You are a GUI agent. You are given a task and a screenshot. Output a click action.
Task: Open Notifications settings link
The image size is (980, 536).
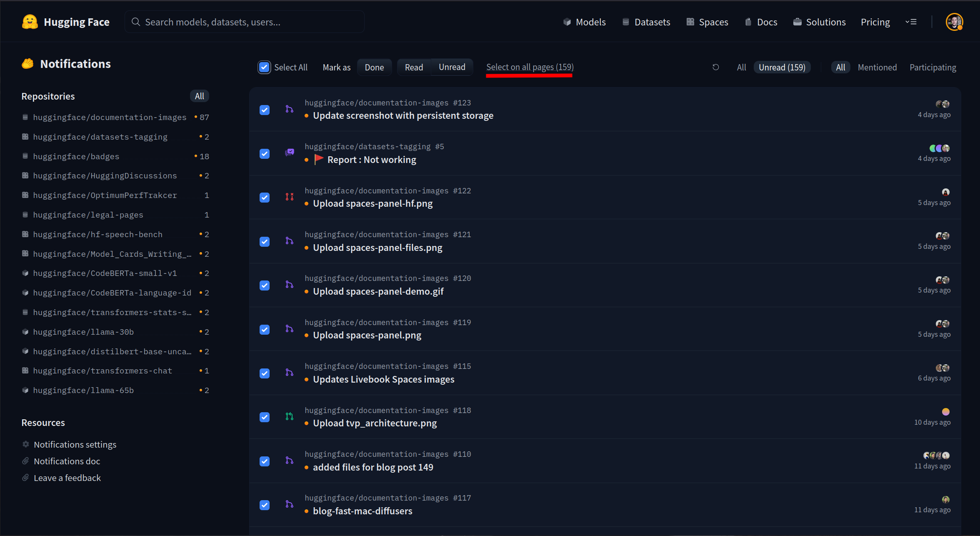(x=75, y=444)
